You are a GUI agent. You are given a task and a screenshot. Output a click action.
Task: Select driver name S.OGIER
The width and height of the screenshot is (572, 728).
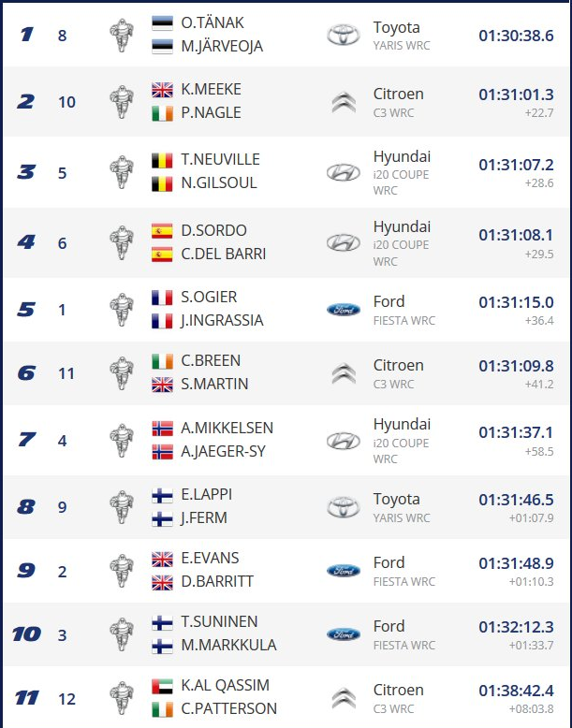(209, 297)
